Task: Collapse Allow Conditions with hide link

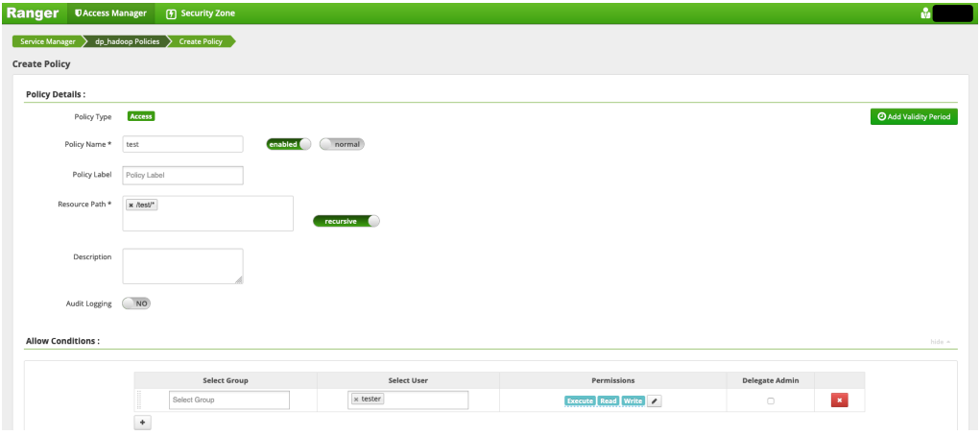Action: [x=940, y=341]
